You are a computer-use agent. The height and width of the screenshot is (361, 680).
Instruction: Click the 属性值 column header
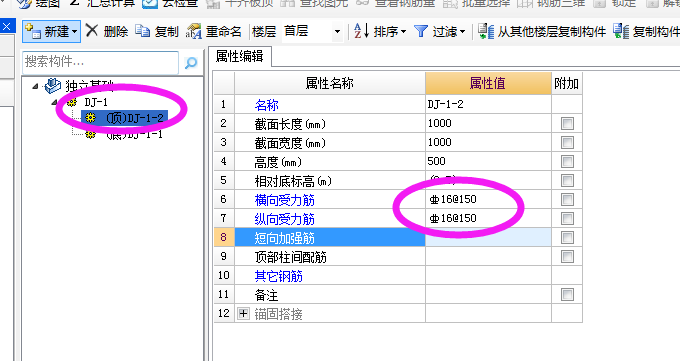coord(488,83)
